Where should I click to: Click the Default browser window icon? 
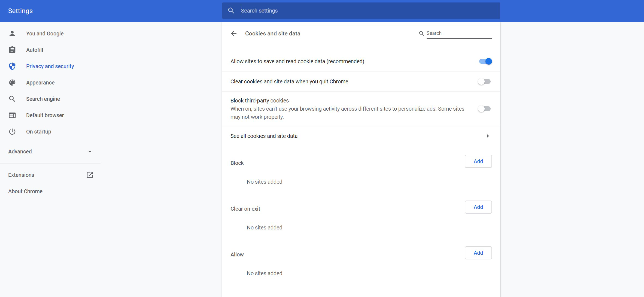pyautogui.click(x=12, y=115)
